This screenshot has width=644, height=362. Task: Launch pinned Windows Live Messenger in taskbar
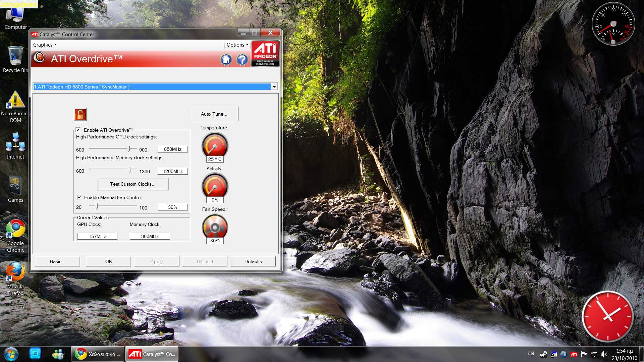58,354
